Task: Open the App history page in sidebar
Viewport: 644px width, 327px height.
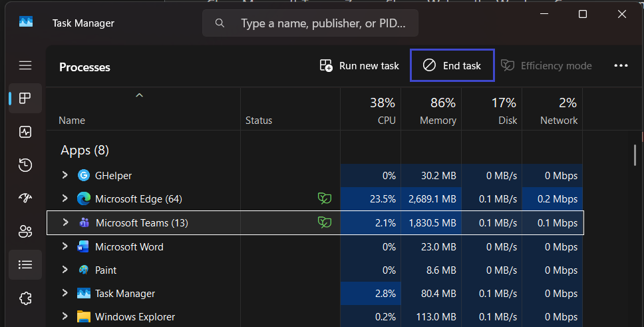Action: click(x=25, y=165)
